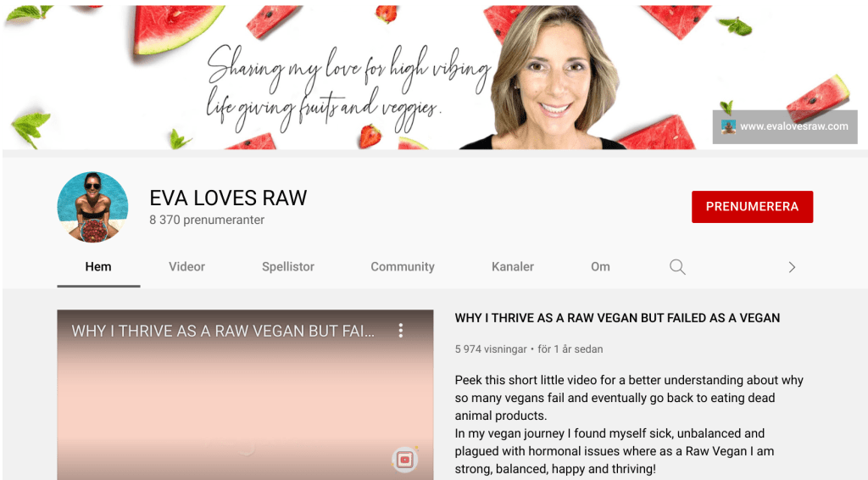Visit the www.evalovesraw.com banner link
The width and height of the screenshot is (868, 480).
coord(793,126)
